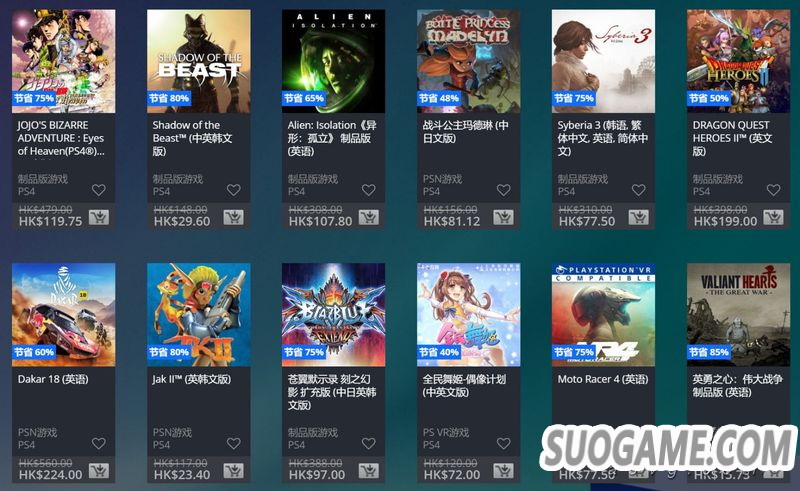Add Jak II to the cart

pyautogui.click(x=234, y=471)
